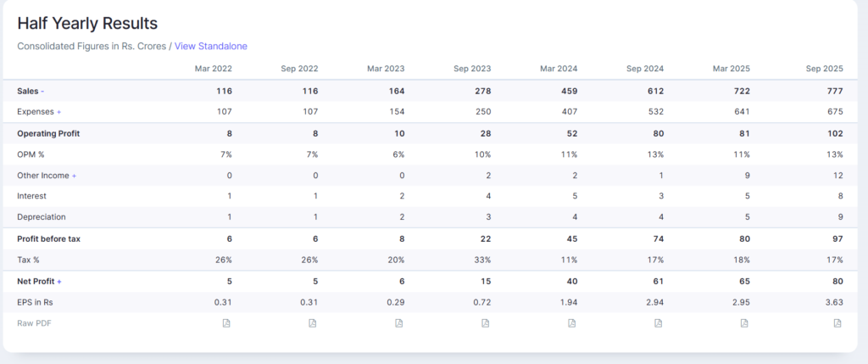The width and height of the screenshot is (868, 364).
Task: Open Raw PDF for Sep 2024
Action: [658, 323]
